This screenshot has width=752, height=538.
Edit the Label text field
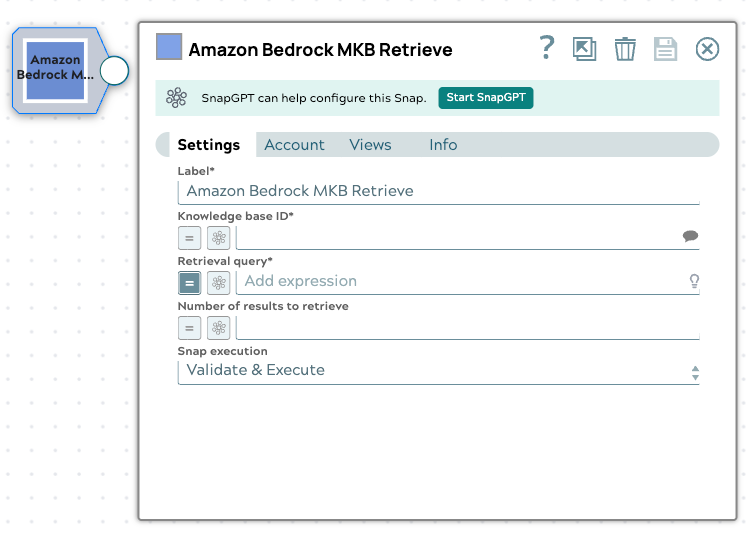tap(438, 191)
